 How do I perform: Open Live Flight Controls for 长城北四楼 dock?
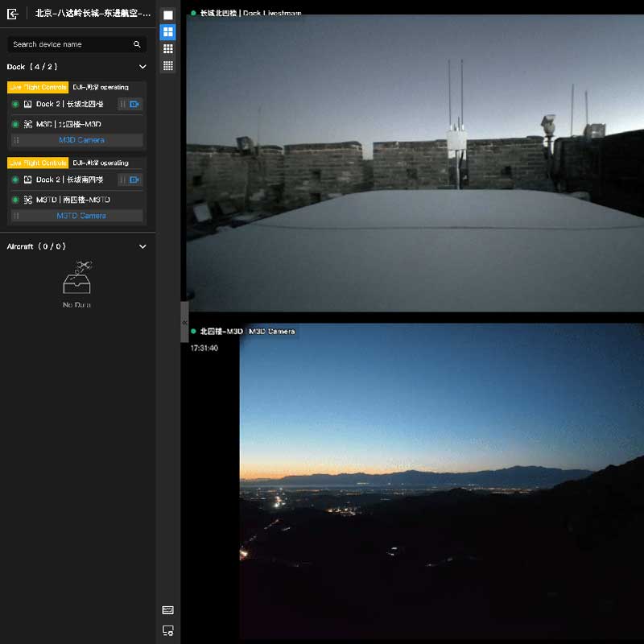[38, 87]
